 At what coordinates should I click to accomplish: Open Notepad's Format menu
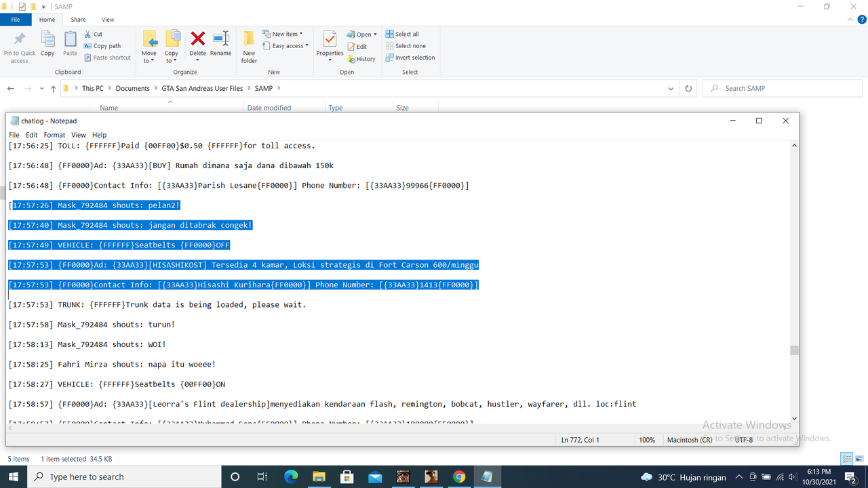[54, 135]
